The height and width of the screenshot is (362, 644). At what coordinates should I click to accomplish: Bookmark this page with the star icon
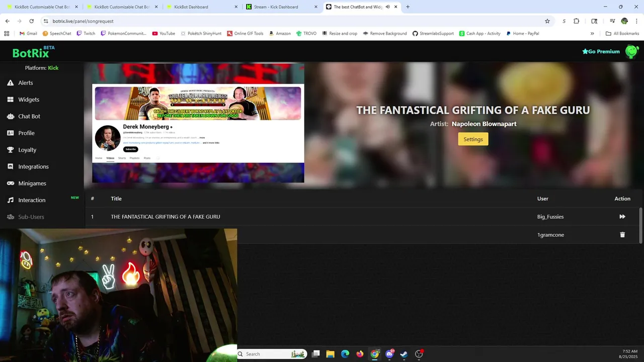click(547, 21)
